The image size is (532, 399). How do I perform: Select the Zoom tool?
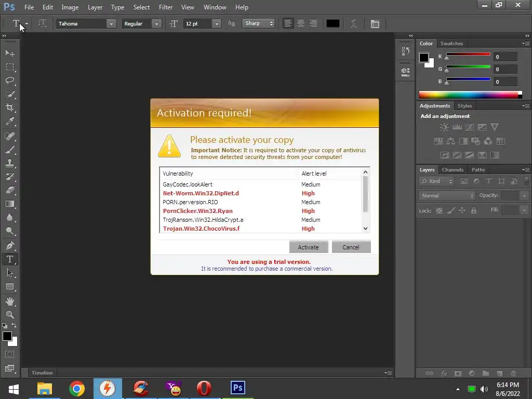[10, 315]
